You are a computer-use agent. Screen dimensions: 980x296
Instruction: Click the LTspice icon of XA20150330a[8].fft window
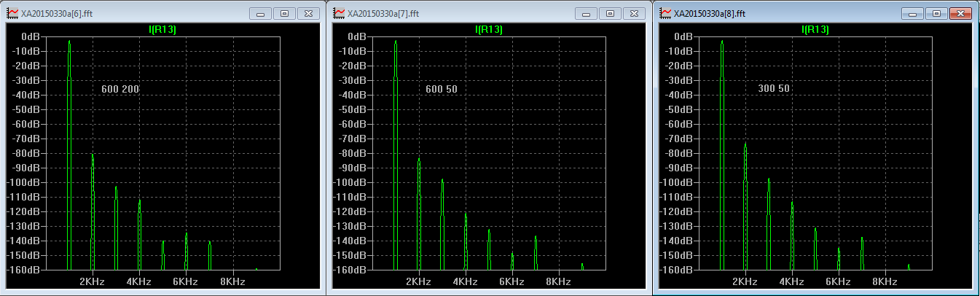tap(665, 13)
